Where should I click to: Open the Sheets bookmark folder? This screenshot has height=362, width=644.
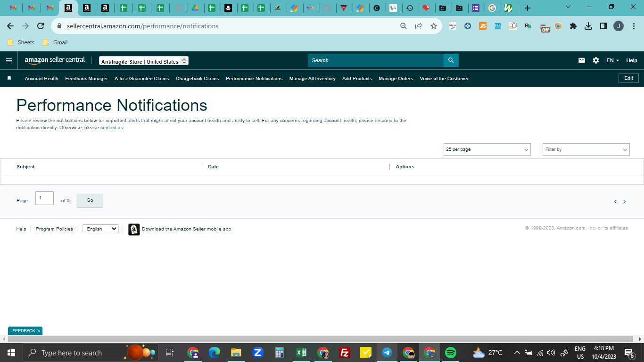tap(21, 42)
